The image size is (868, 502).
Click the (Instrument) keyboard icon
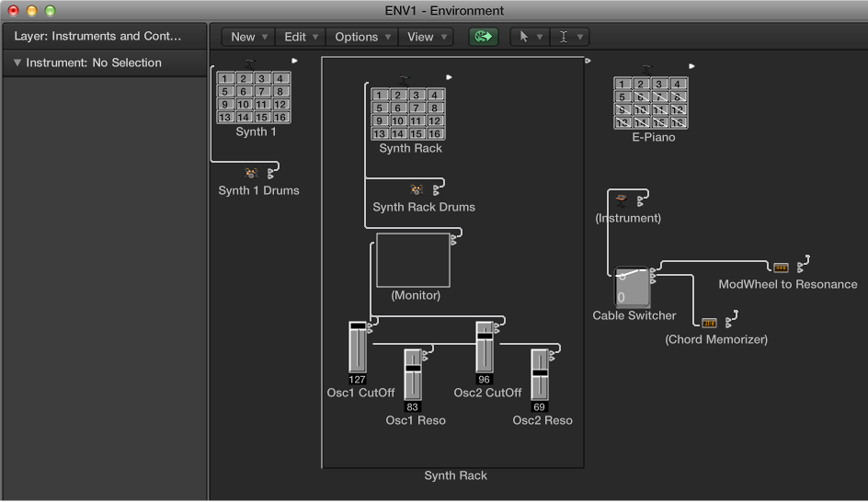(622, 199)
